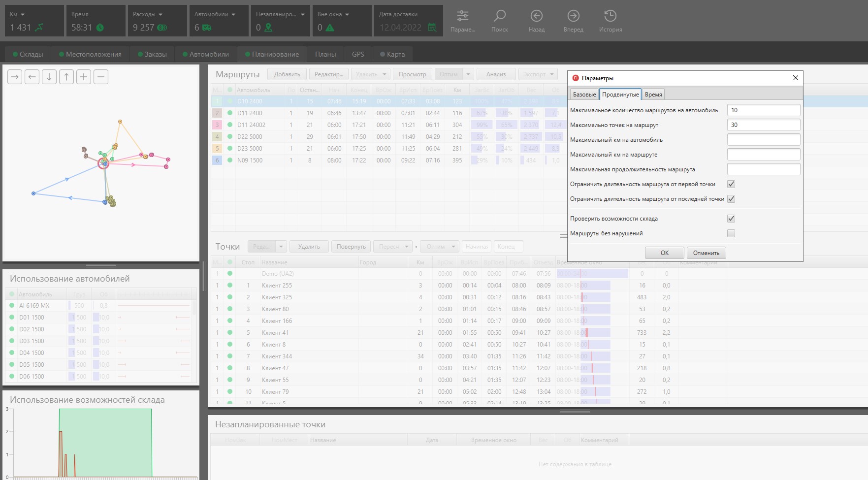Toggle limit route duration from last point
Screen dimensions: 868x480
(x=731, y=199)
